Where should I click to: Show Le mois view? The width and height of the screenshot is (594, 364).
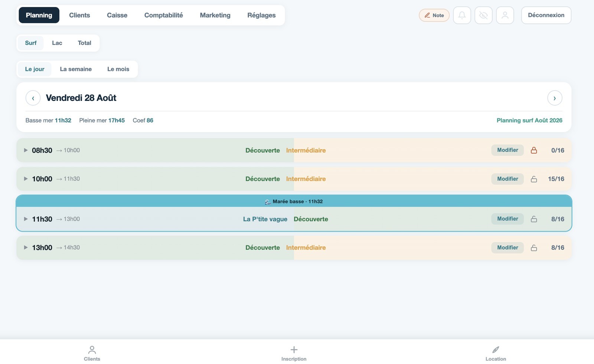tap(118, 69)
